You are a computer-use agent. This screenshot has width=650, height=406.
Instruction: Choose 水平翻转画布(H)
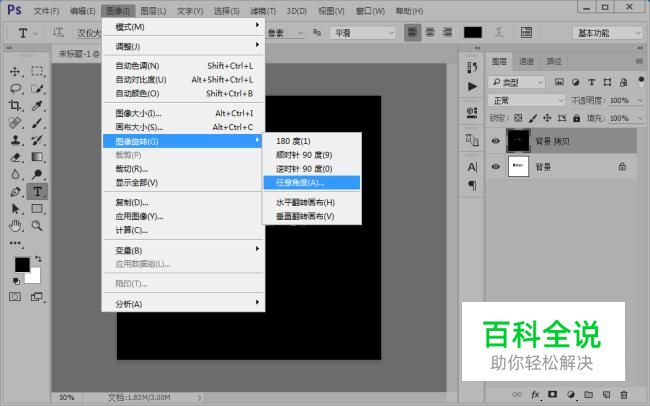pos(312,202)
